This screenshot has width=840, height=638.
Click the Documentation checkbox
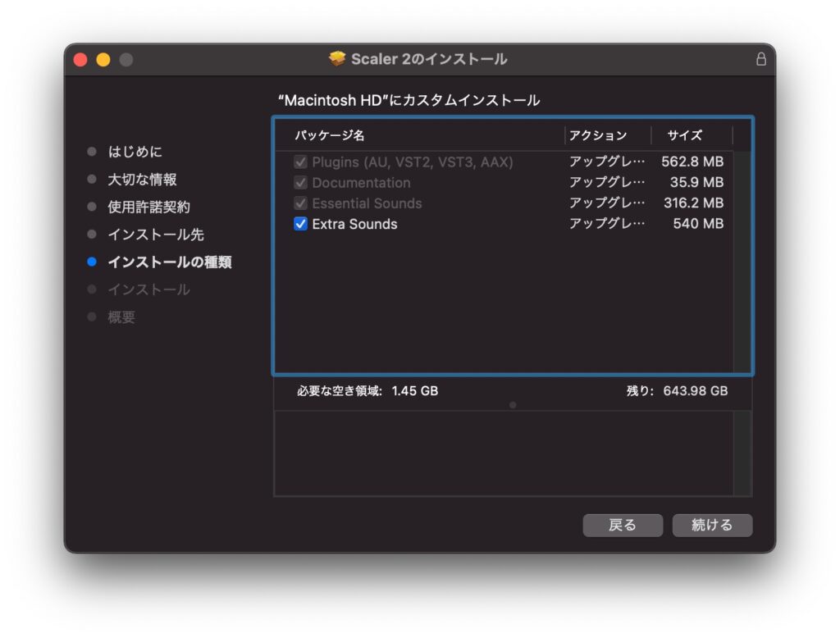coord(301,183)
